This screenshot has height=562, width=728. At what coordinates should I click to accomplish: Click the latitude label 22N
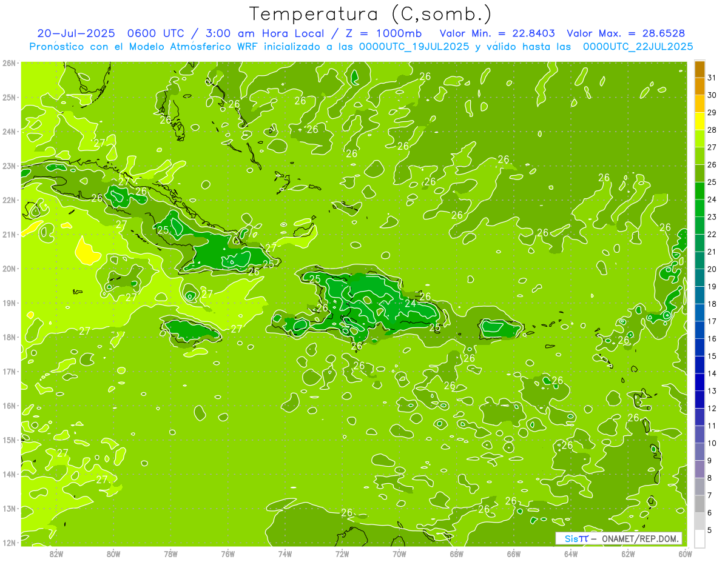[8, 200]
